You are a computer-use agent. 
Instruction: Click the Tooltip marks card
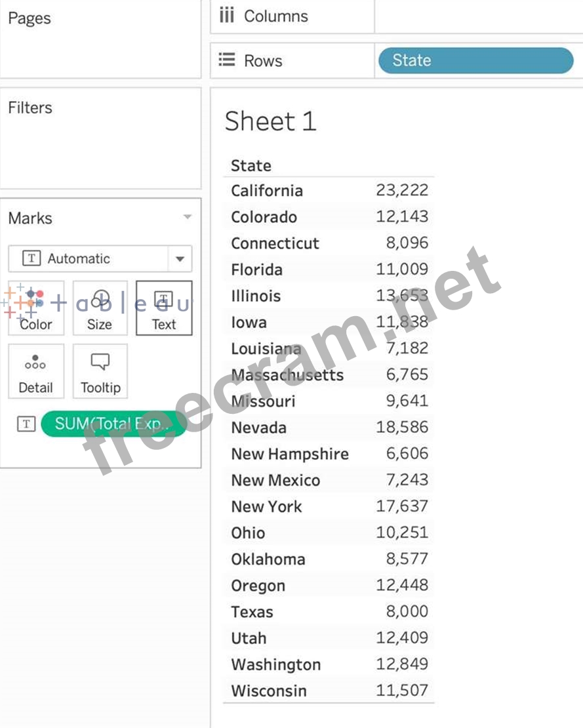pos(100,371)
